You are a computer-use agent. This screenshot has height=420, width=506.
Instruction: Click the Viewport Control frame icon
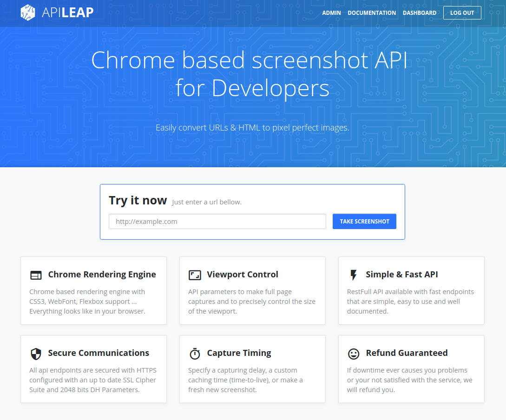pos(195,275)
